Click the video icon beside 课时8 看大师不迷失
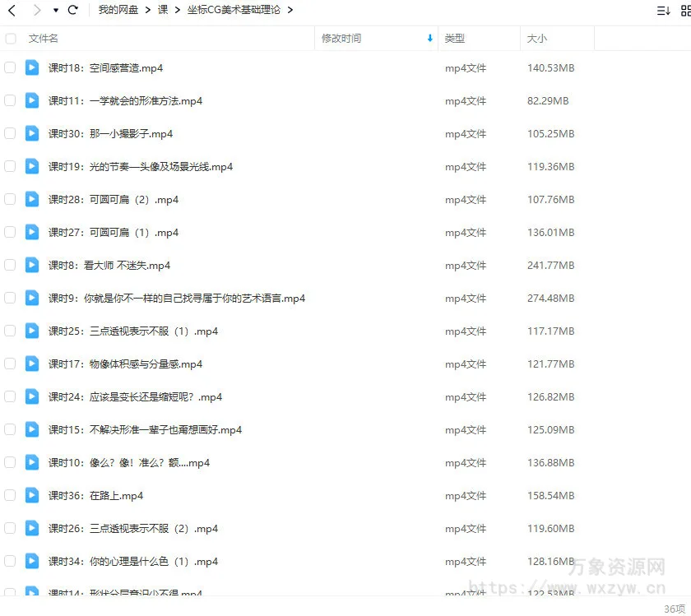This screenshot has height=616, width=691. pos(31,265)
